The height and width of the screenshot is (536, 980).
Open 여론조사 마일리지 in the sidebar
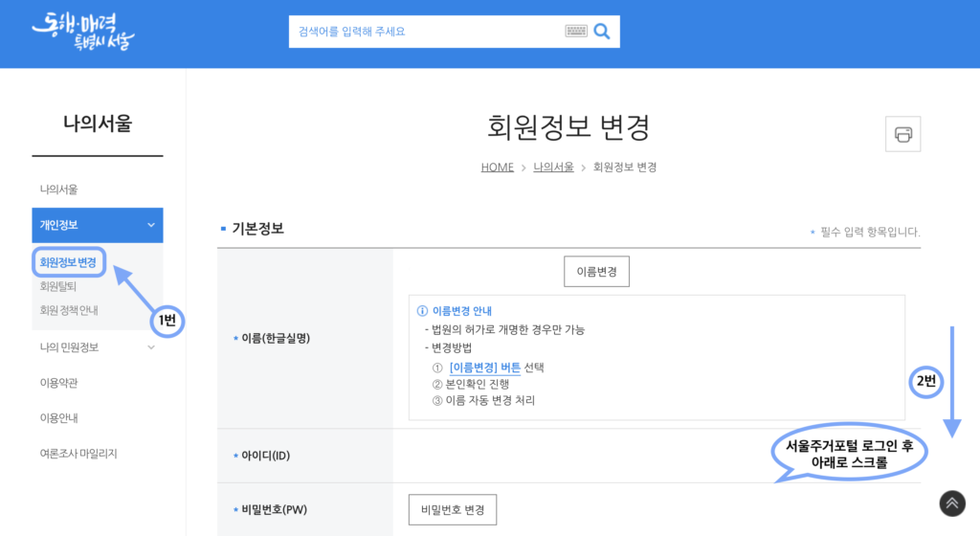(78, 454)
